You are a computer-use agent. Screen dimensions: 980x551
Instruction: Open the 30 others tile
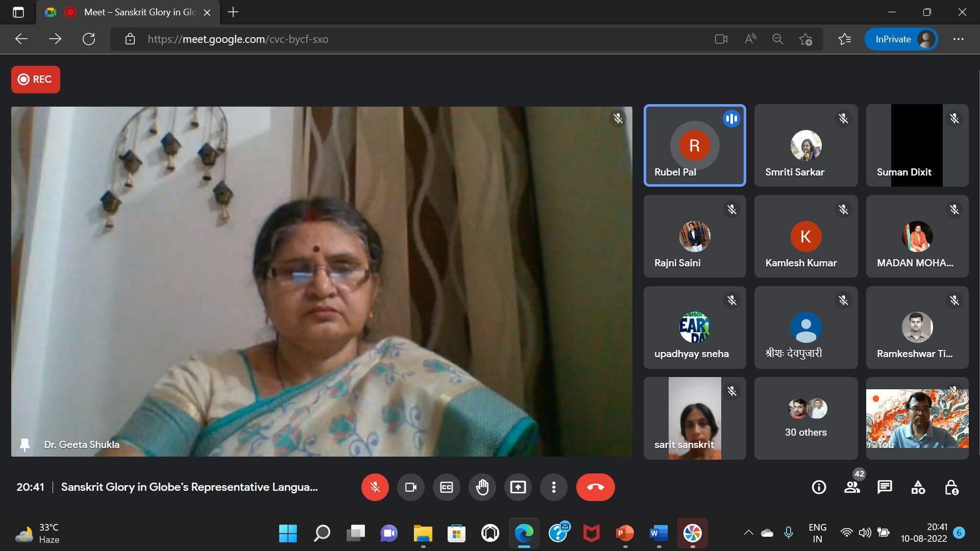coord(805,418)
